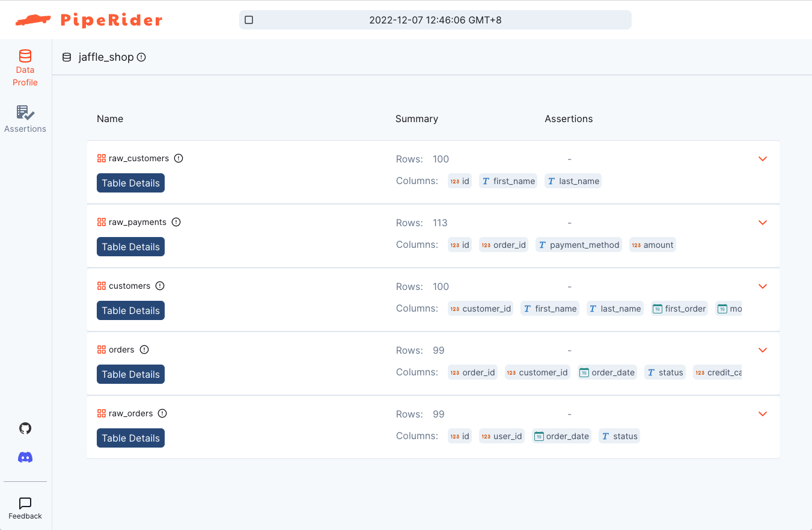812x530 pixels.
Task: Click the Name column header
Action: 110,119
